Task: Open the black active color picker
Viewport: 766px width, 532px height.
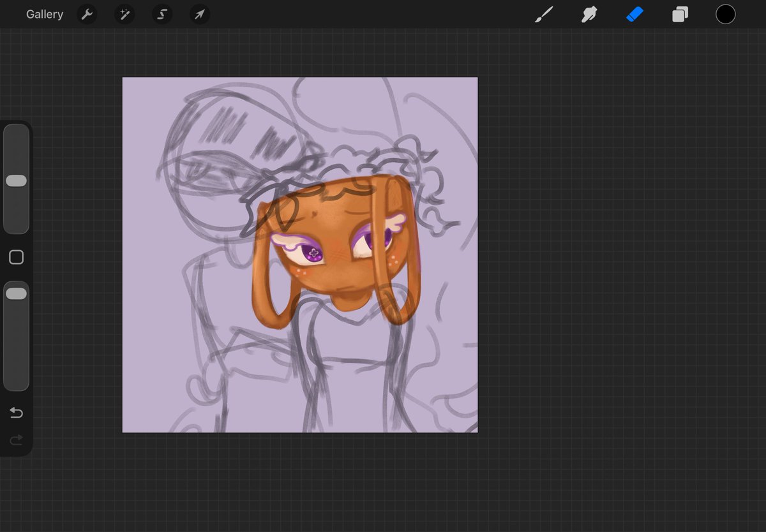Action: click(725, 14)
